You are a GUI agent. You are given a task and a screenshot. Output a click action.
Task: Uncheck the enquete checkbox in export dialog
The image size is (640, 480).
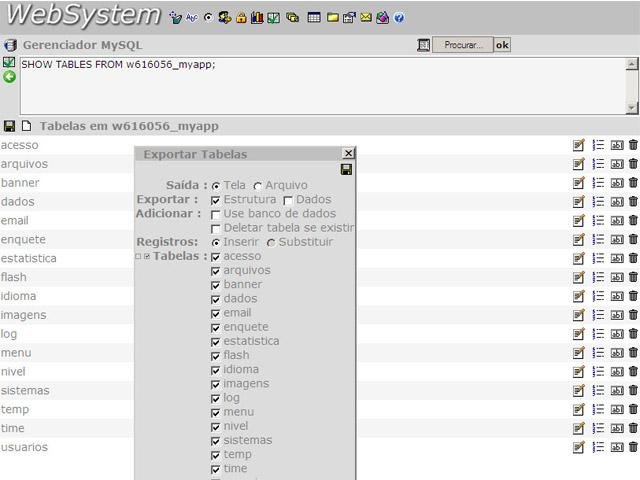[216, 328]
